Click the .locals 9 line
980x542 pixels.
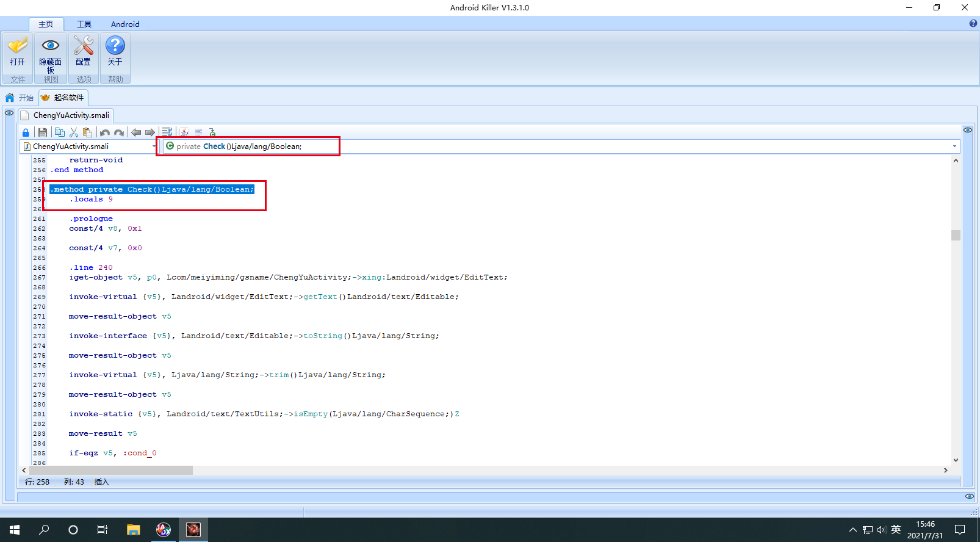(91, 199)
